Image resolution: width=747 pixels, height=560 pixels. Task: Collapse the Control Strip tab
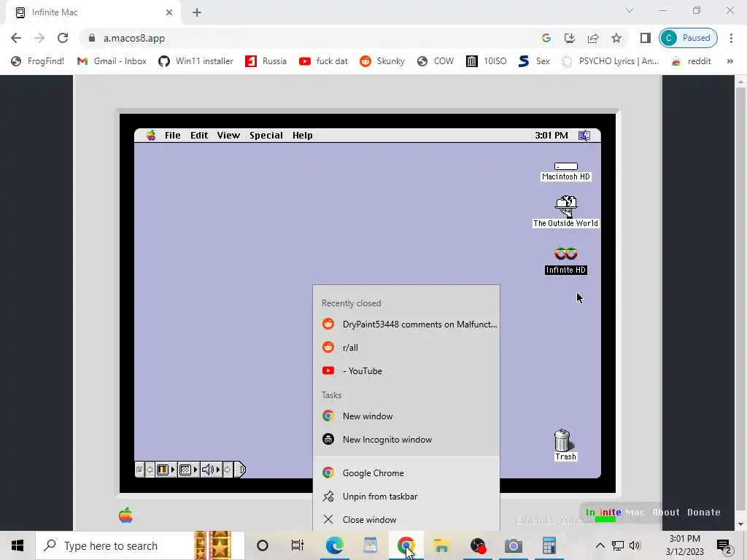[239, 470]
